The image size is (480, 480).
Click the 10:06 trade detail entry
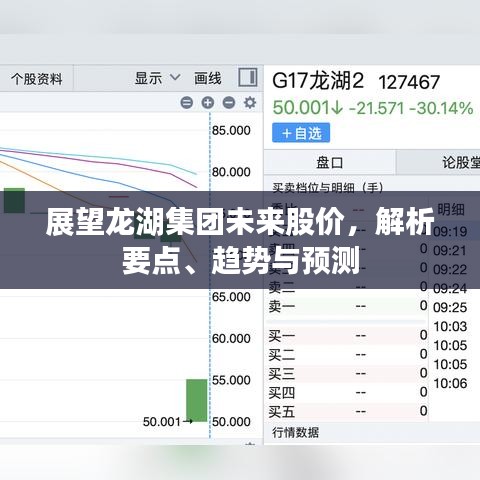tap(450, 383)
